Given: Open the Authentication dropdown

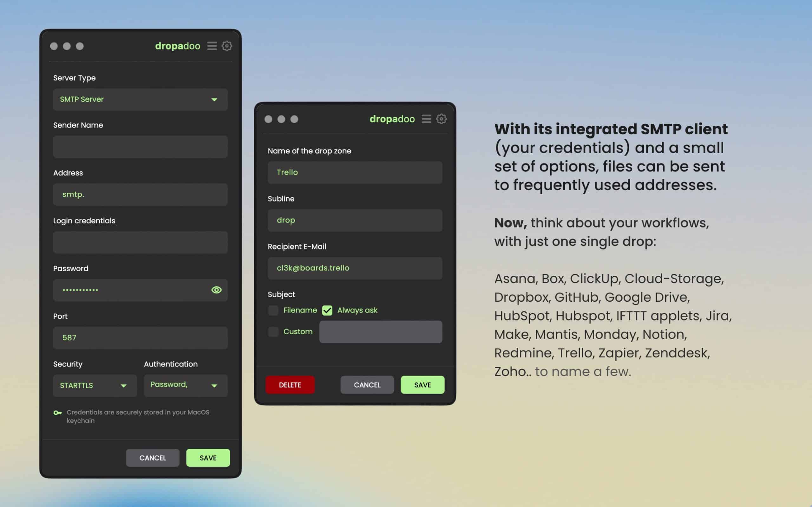Looking at the screenshot, I should (185, 386).
